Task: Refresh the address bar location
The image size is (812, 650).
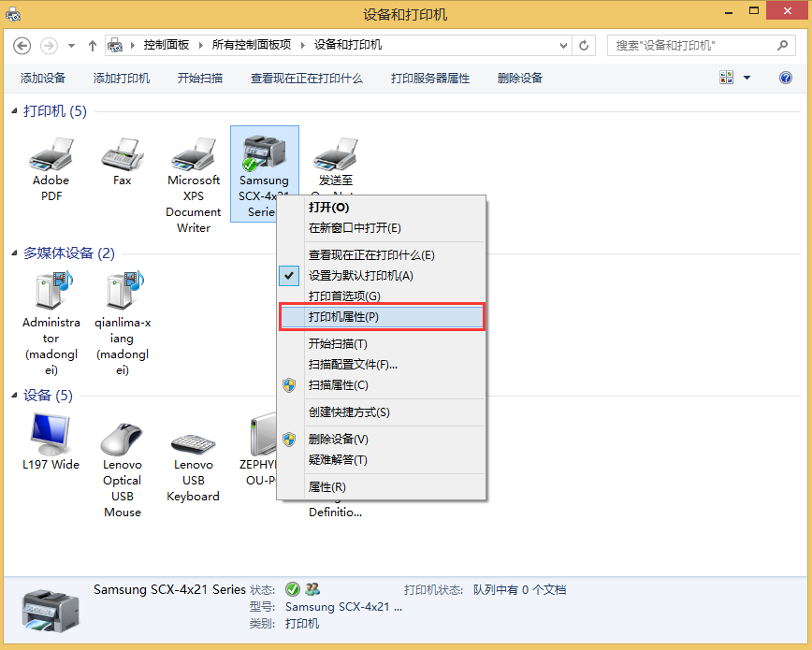Action: click(x=584, y=46)
